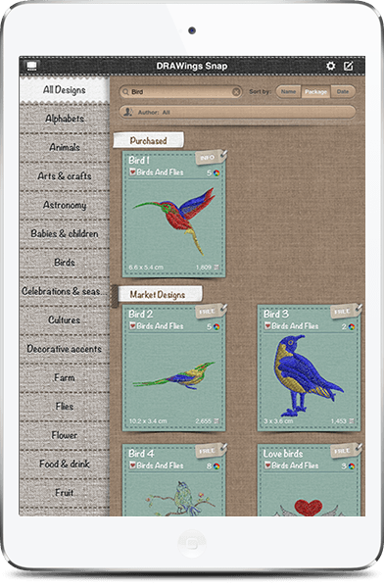Tap the color wheel icon on Bird 1
The width and height of the screenshot is (384, 588).
(216, 172)
